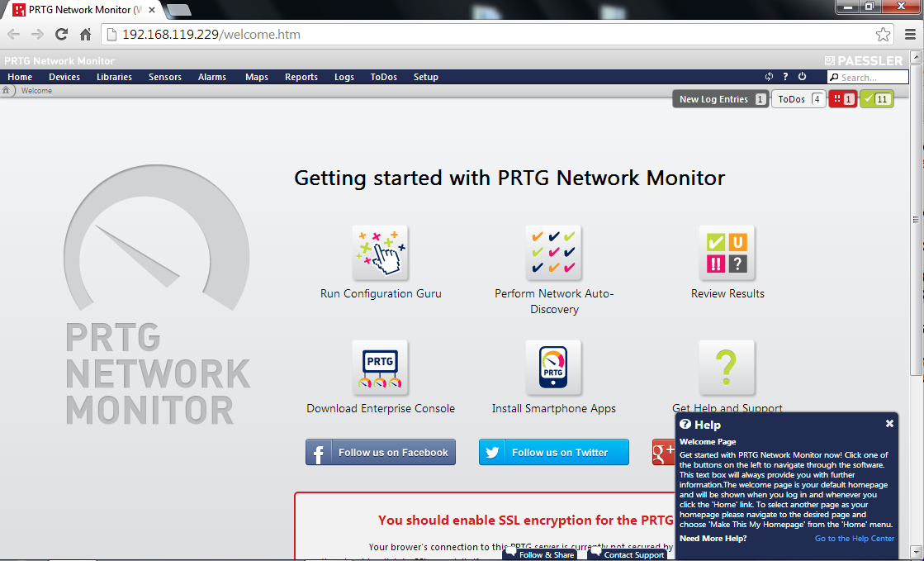Open the Get Help and Support question mark icon
Image resolution: width=924 pixels, height=561 pixels.
[x=727, y=368]
